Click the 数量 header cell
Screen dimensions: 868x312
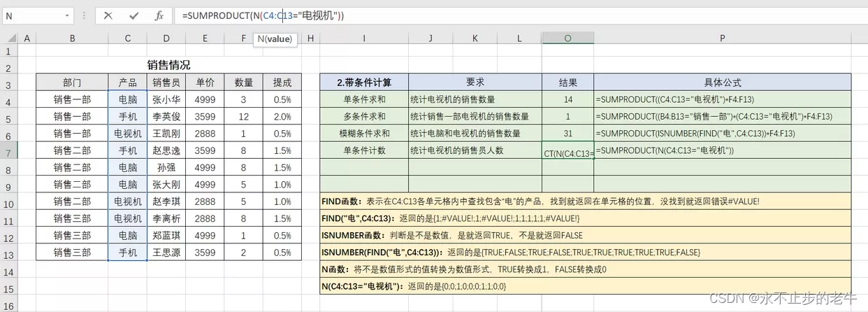point(244,83)
